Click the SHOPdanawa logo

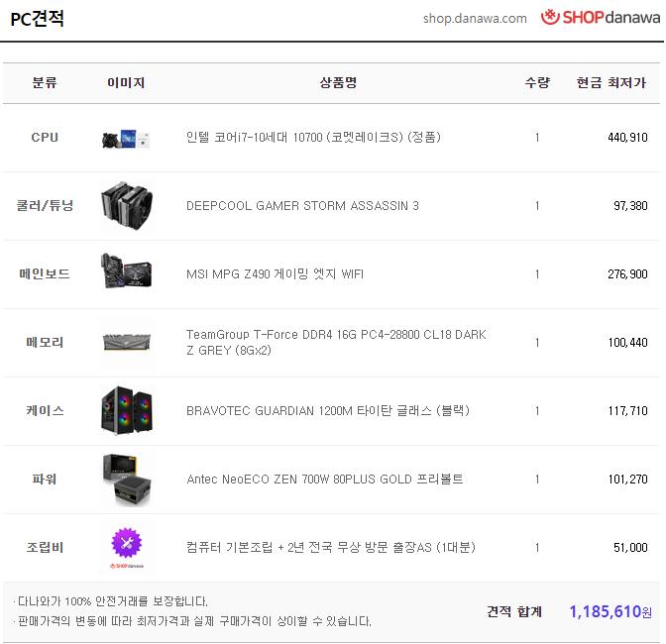pos(601,17)
